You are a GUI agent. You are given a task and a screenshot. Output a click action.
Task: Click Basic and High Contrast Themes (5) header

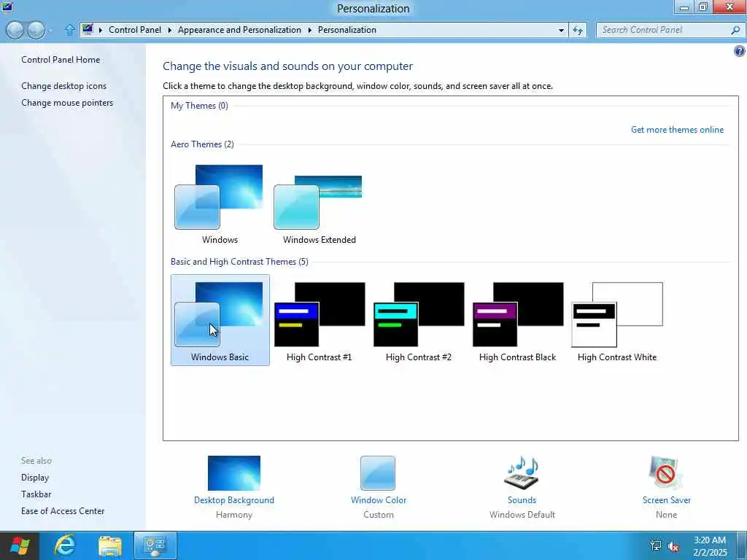[239, 262]
